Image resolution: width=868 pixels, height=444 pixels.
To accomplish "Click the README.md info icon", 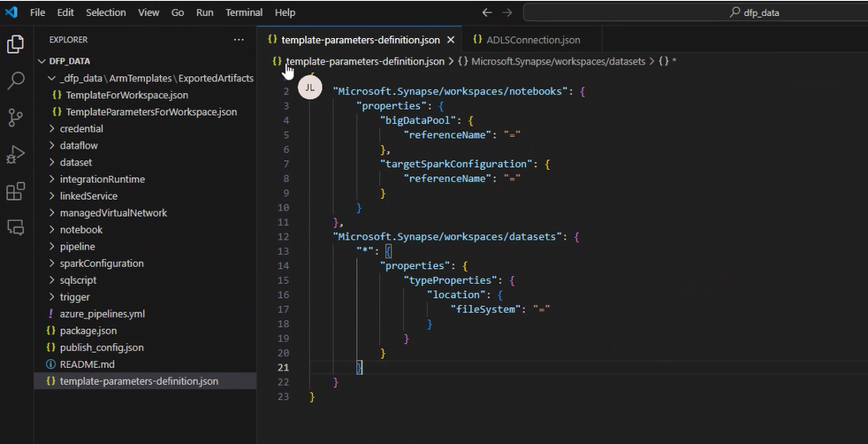I will (x=51, y=364).
